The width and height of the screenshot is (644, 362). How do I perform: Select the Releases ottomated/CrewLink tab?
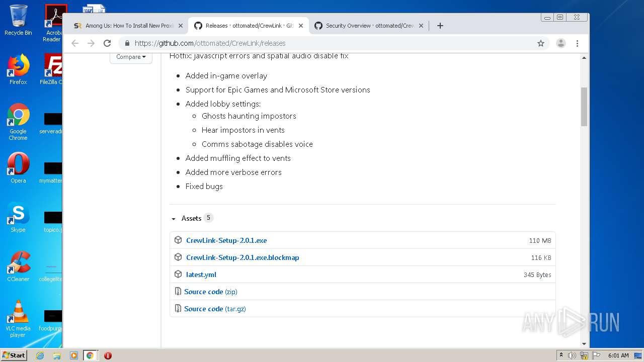248,26
